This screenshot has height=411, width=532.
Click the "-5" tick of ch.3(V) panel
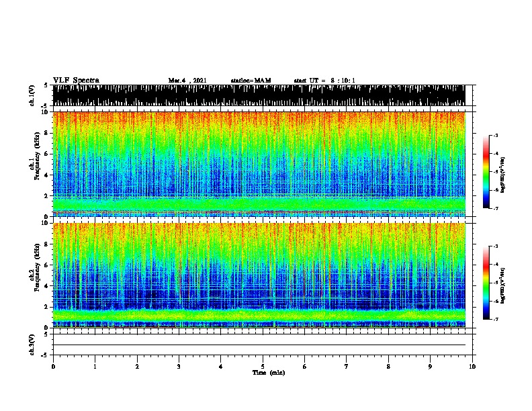[x=44, y=355]
